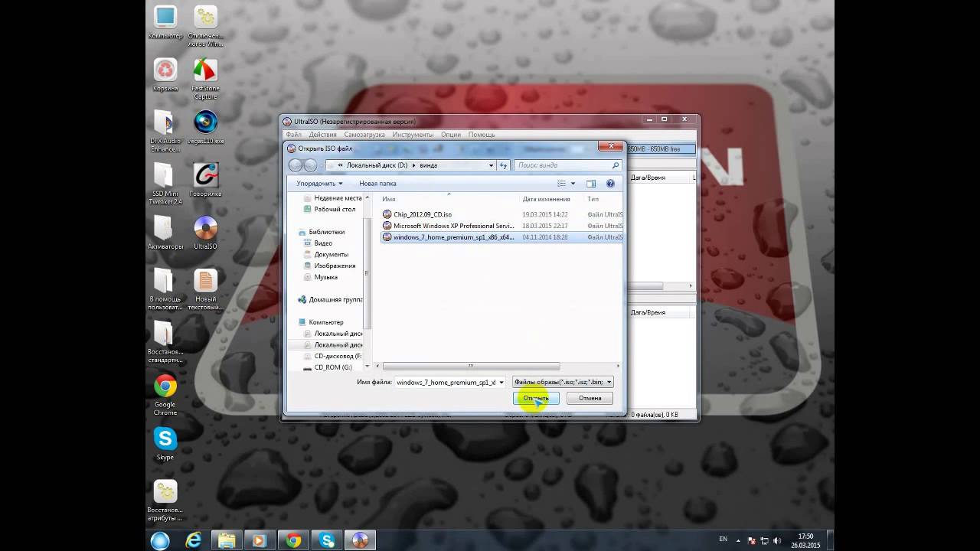The height and width of the screenshot is (551, 980).
Task: Launch UltraISO desktop shortcut
Action: pyautogui.click(x=205, y=233)
